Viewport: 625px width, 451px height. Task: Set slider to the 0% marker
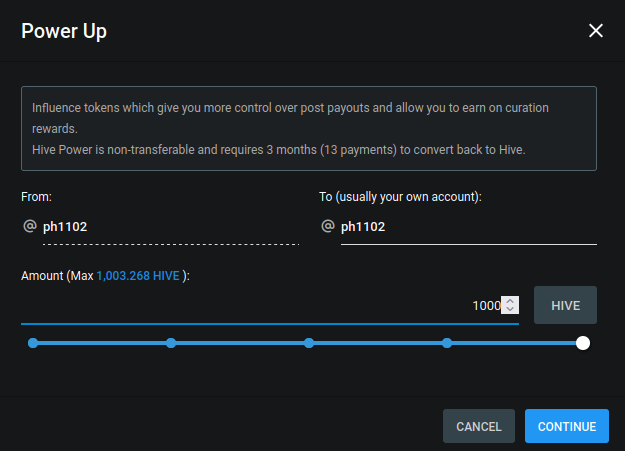33,343
